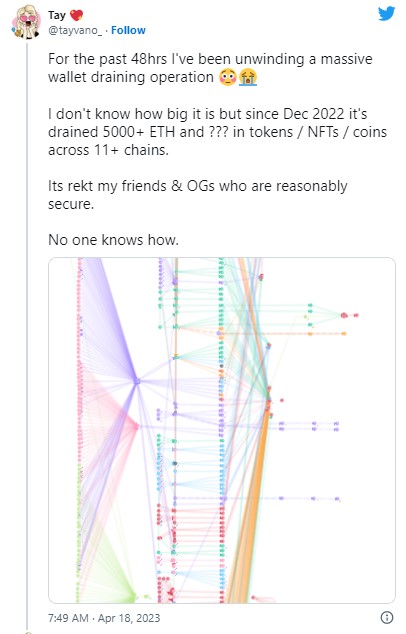The image size is (406, 634).
Task: Click the orange node ending the orange line
Action: (344, 334)
